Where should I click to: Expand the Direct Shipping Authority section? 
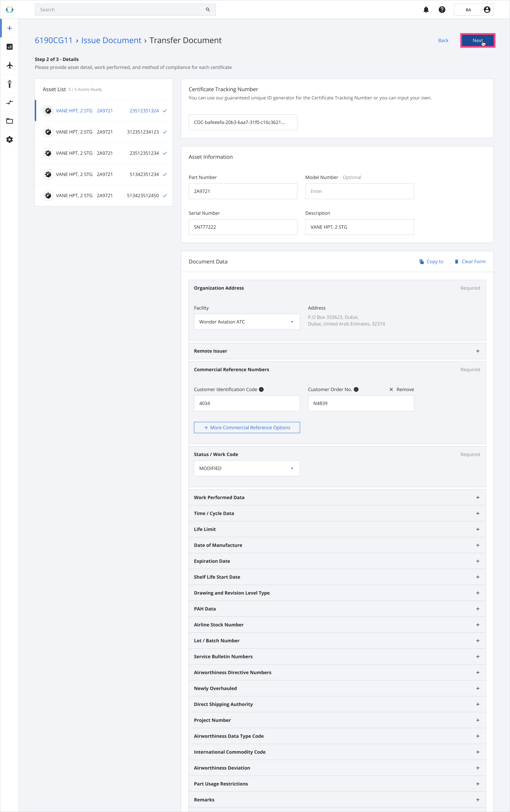click(337, 704)
